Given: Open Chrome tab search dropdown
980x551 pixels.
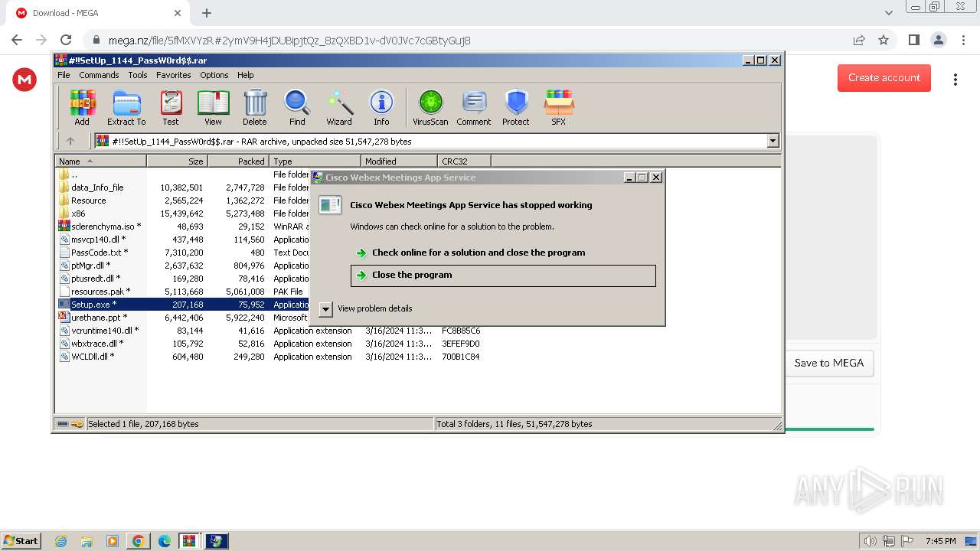Looking at the screenshot, I should click(889, 13).
